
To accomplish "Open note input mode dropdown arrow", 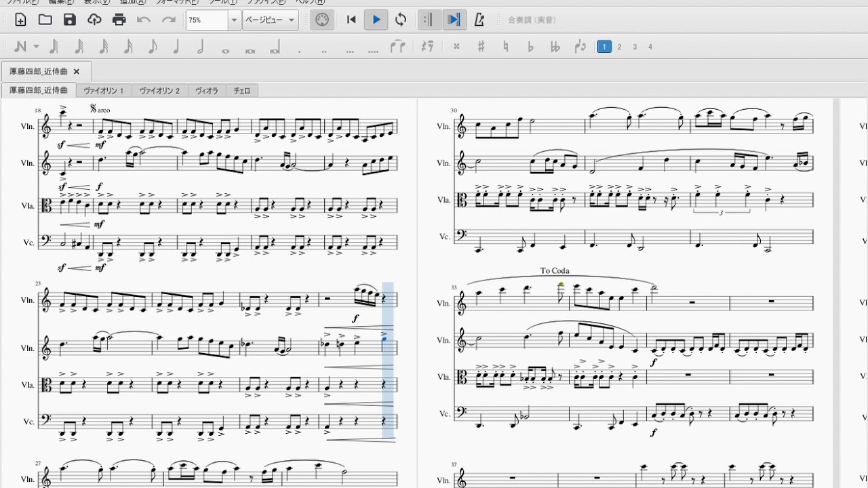I will pyautogui.click(x=36, y=47).
